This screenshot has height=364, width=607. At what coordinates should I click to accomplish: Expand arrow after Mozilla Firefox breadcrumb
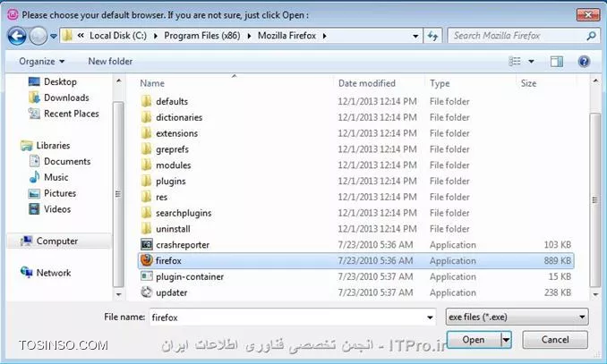click(x=324, y=36)
